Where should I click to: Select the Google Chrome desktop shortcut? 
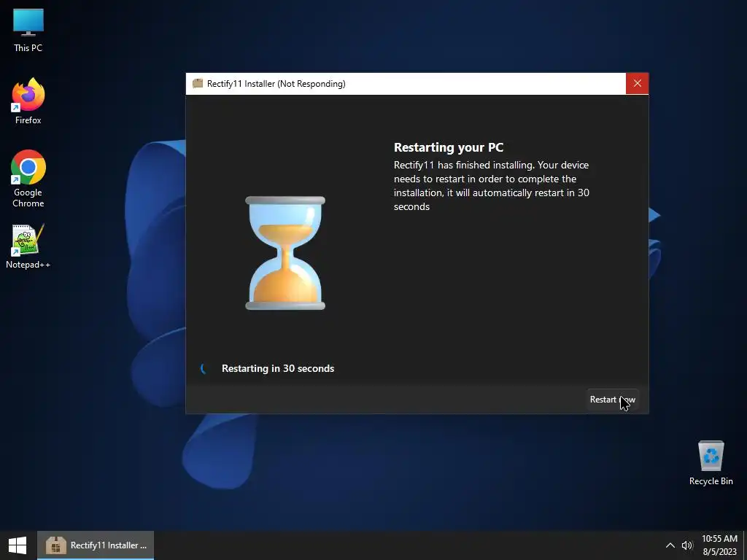coord(28,179)
